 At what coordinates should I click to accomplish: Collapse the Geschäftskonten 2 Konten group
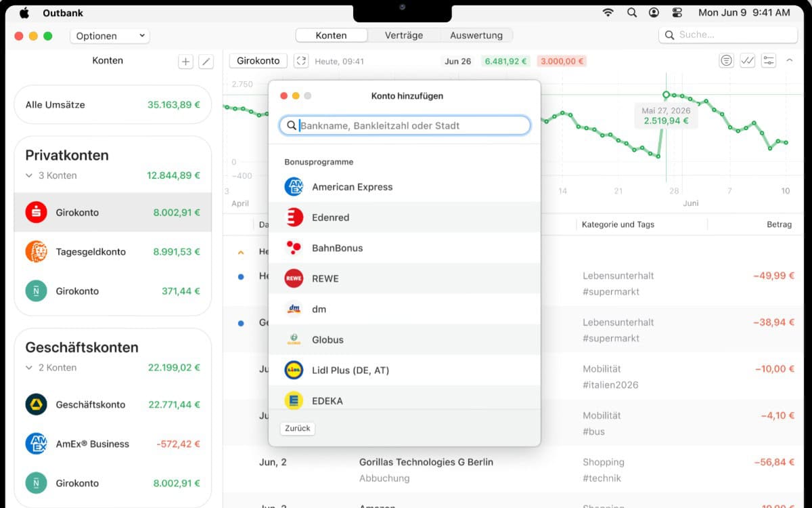(29, 368)
